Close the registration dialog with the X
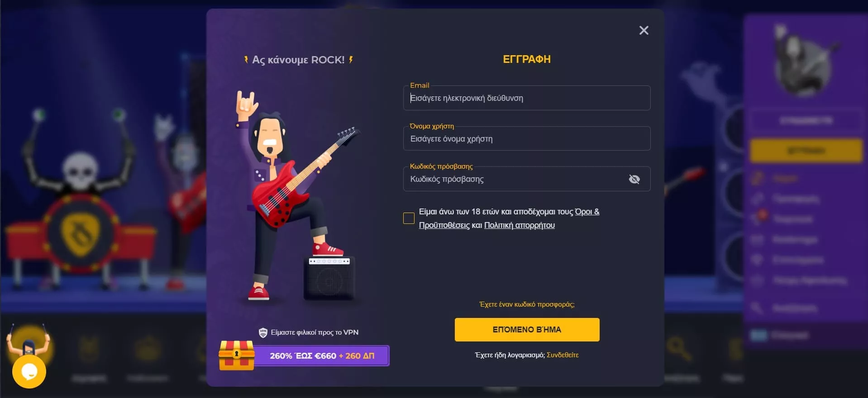 (644, 30)
